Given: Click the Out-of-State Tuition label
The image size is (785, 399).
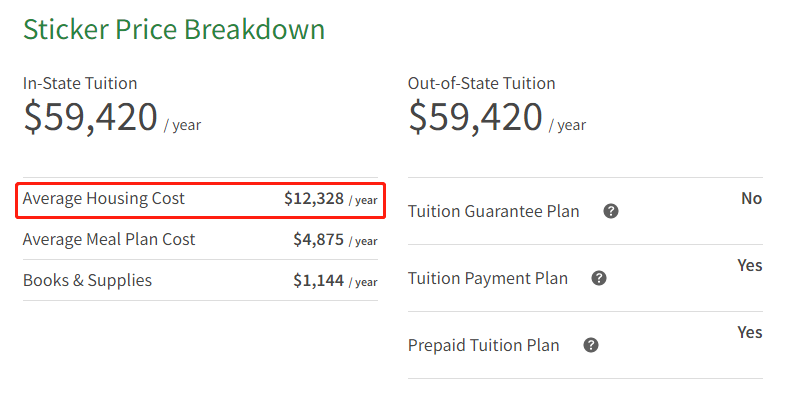Looking at the screenshot, I should point(482,83).
